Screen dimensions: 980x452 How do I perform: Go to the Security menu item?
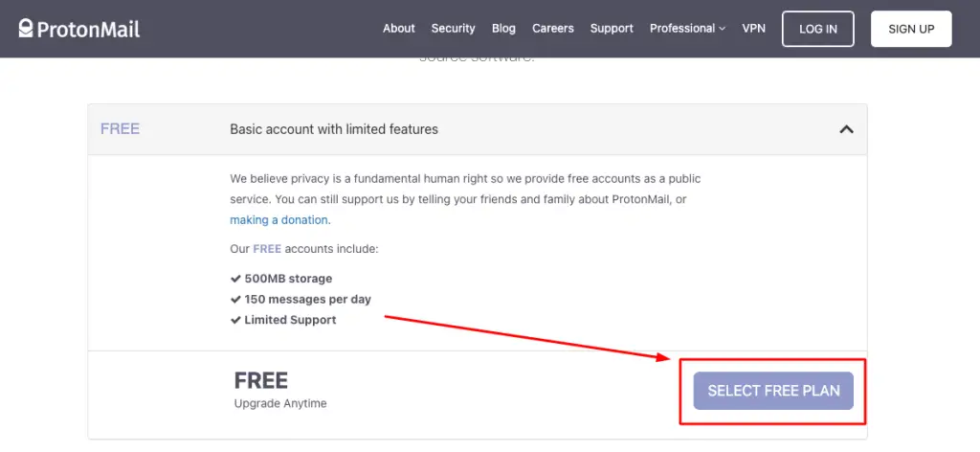point(453,28)
